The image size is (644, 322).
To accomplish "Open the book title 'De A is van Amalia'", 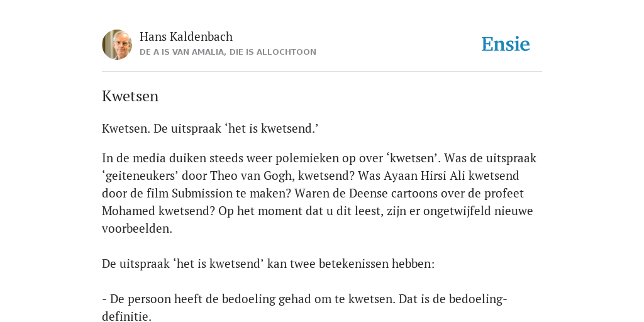I will pyautogui.click(x=228, y=52).
